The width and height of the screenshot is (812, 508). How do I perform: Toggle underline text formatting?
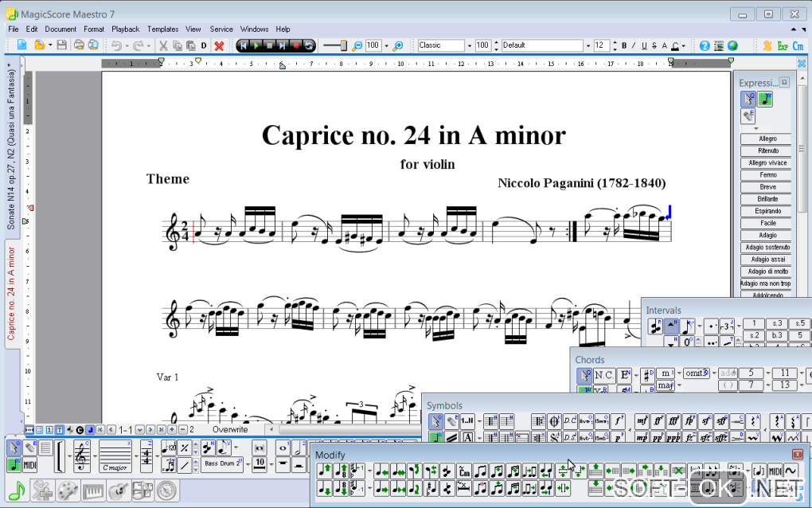644,45
